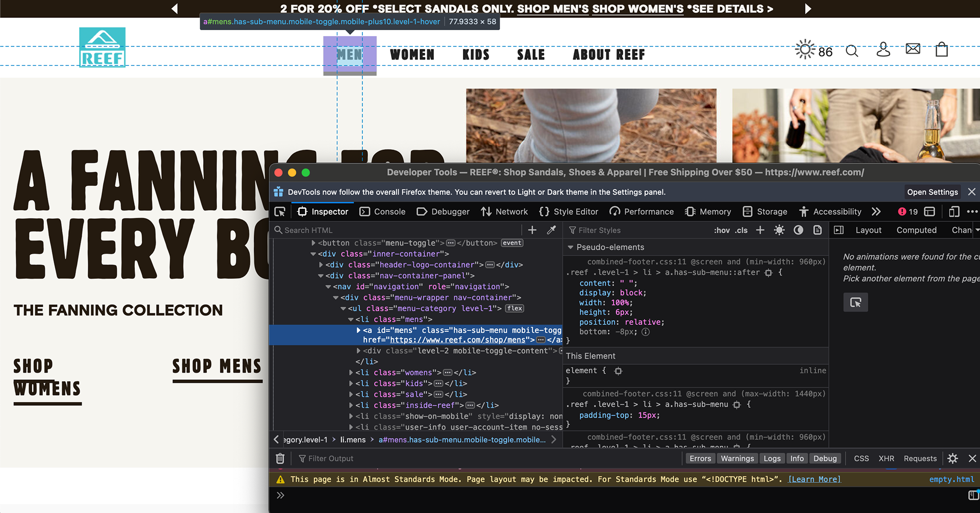Show next promo banner message

(808, 9)
